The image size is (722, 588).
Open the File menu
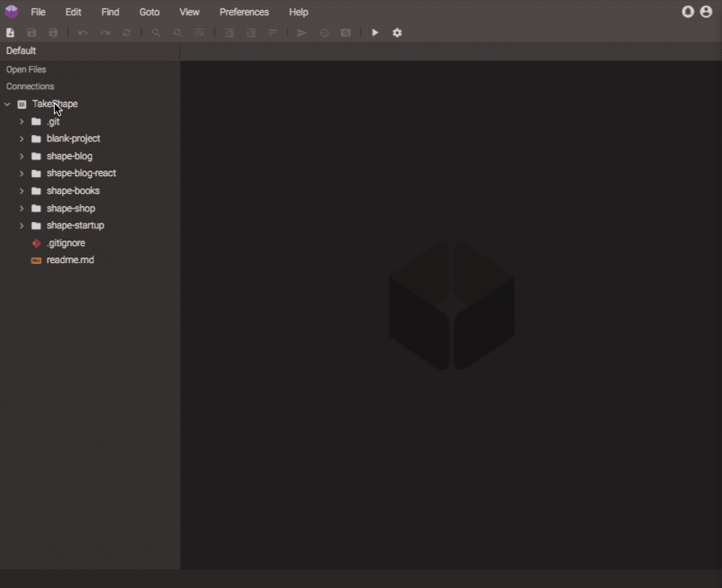[x=39, y=12]
